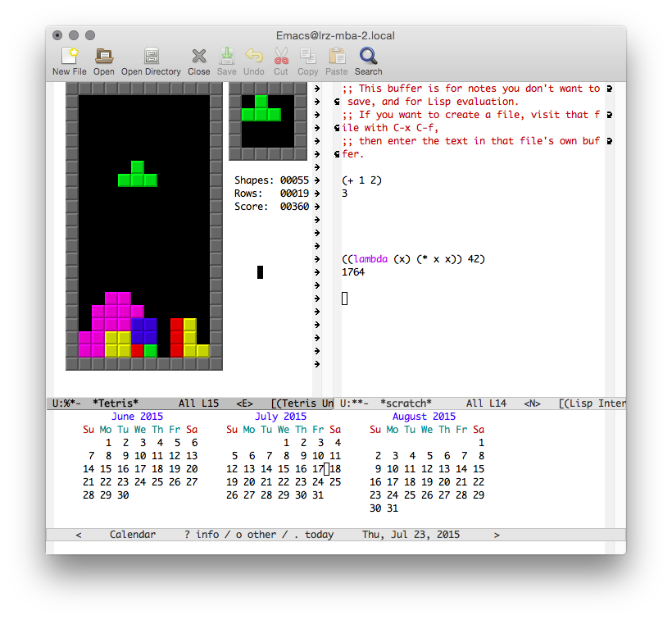This screenshot has height=620, width=672.
Task: Select August 31 in the calendar
Action: click(393, 508)
